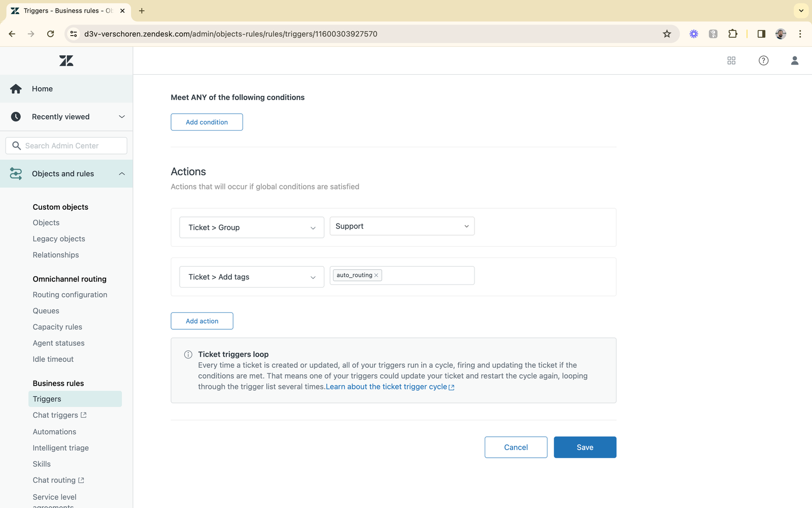Open the user profile icon in Admin Center

coord(795,60)
